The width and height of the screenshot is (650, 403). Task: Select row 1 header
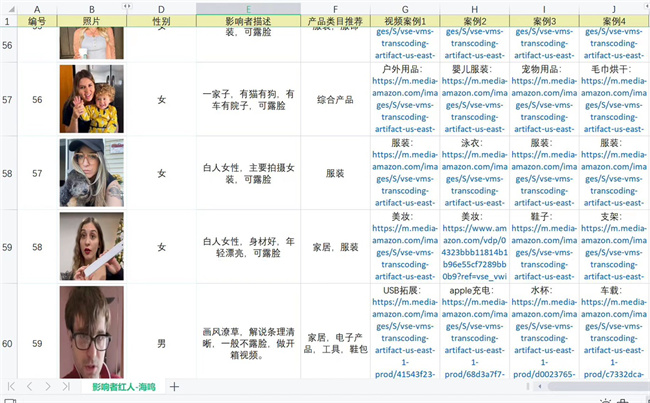tap(8, 21)
